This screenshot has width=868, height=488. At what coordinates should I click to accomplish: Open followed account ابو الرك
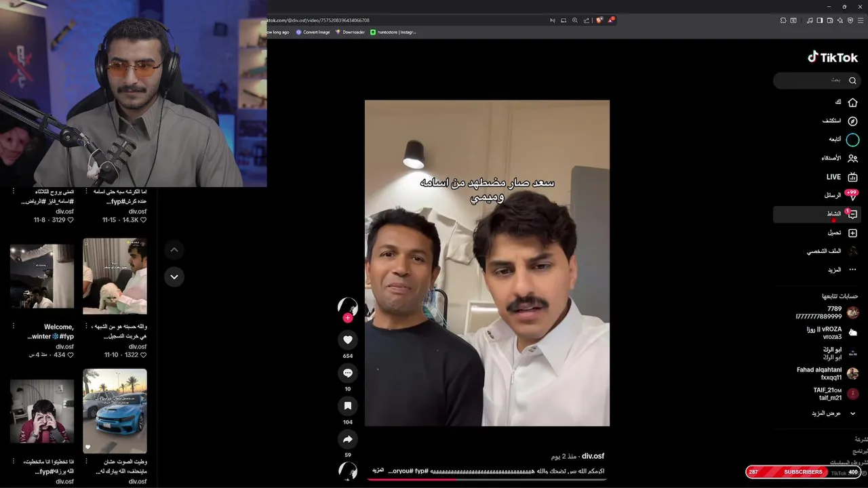tap(841, 353)
